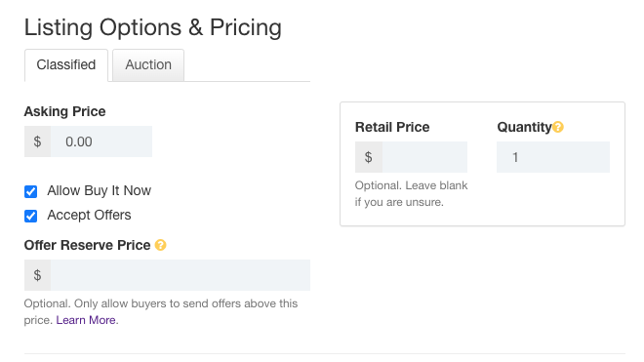This screenshot has height=362, width=644.
Task: Open the Quantity help icon
Action: pyautogui.click(x=558, y=127)
